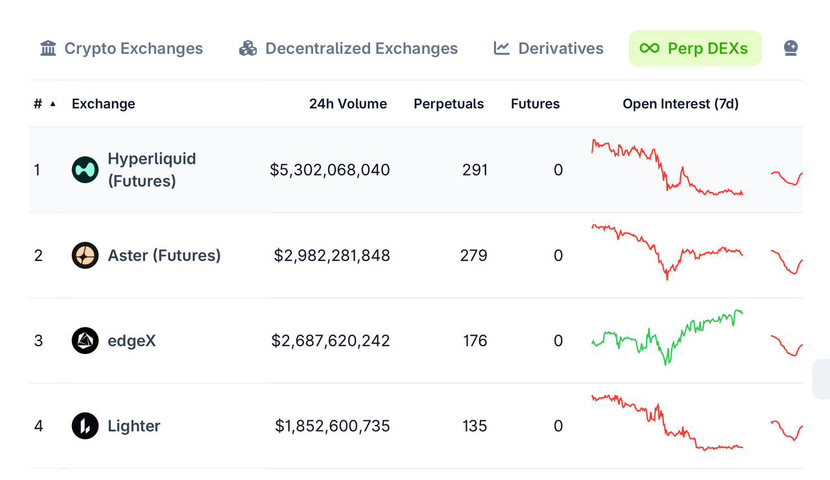Open the Decentralized Exchanges tab
This screenshot has width=830, height=480.
361,48
